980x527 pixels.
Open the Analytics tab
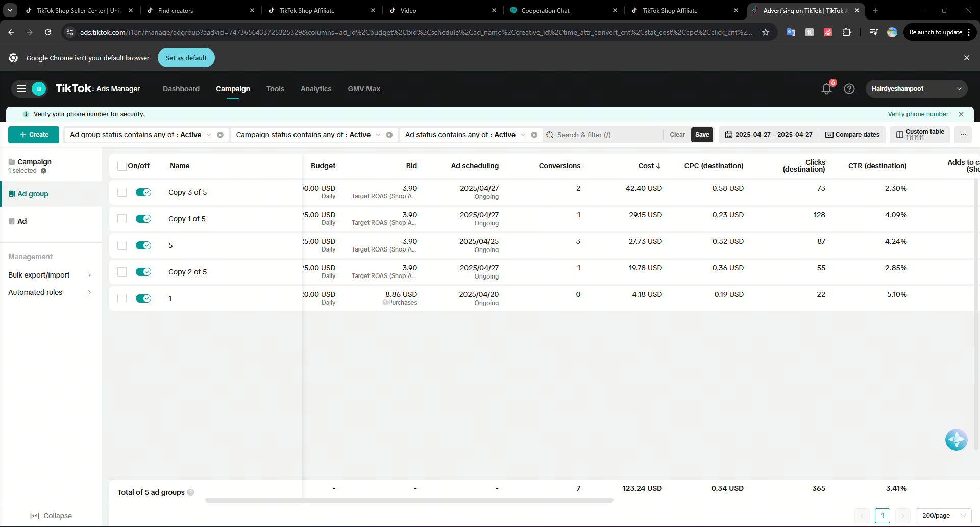[316, 89]
